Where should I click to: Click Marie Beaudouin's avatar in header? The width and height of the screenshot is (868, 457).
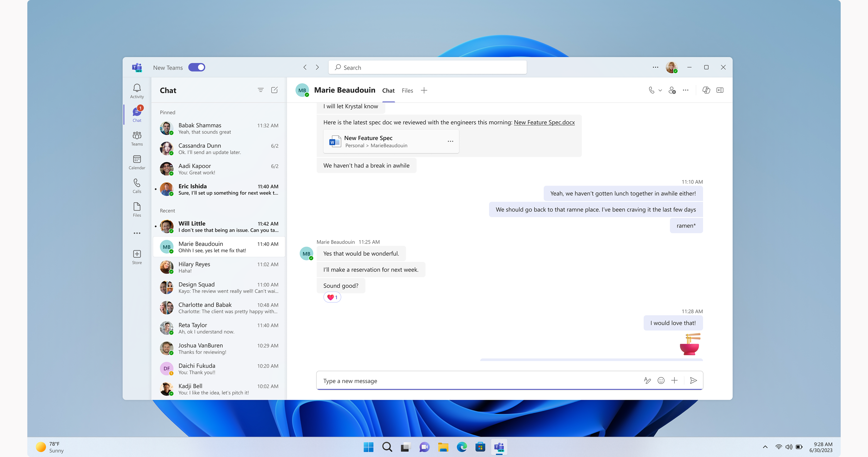coord(302,90)
